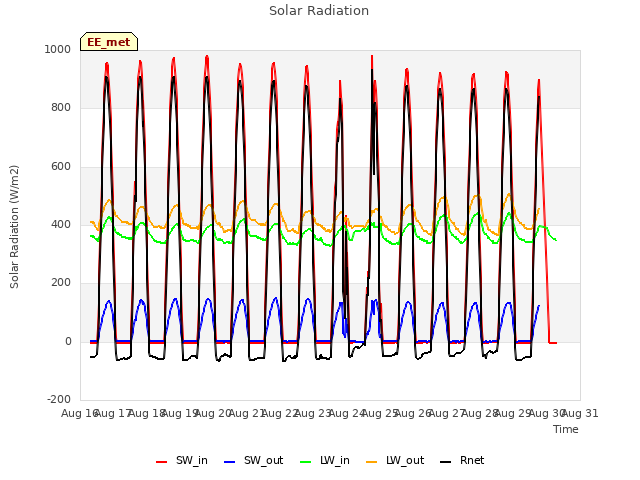Click the Aug 31 x-axis label

pyautogui.click(x=580, y=413)
